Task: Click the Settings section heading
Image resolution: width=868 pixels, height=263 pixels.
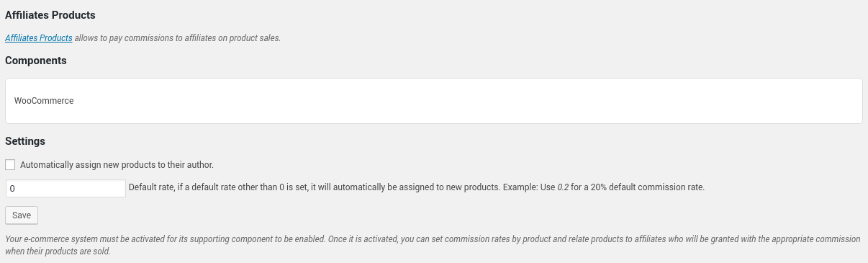Action: pos(25,141)
